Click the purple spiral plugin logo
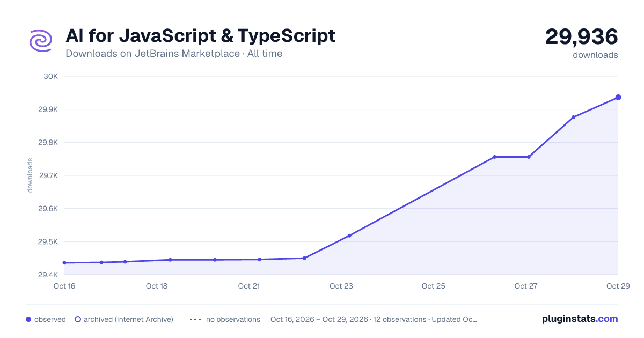The height and width of the screenshot is (338, 644). pos(41,40)
